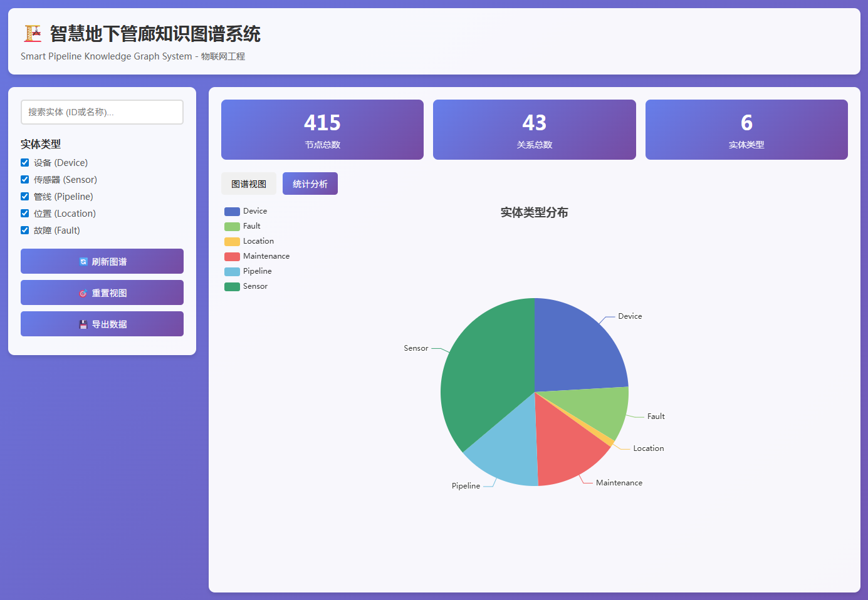Image resolution: width=868 pixels, height=600 pixels.
Task: Toggle the 传感器 (Sensor) checkbox
Action: [x=25, y=180]
